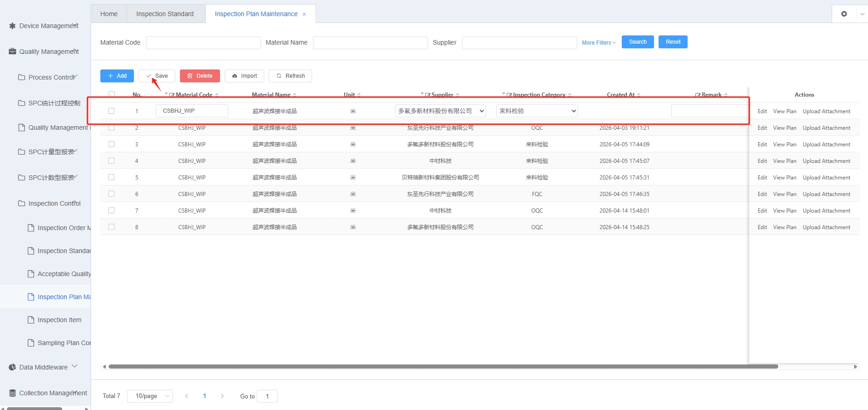Expand More Filters options
The image size is (868, 410).
(599, 42)
